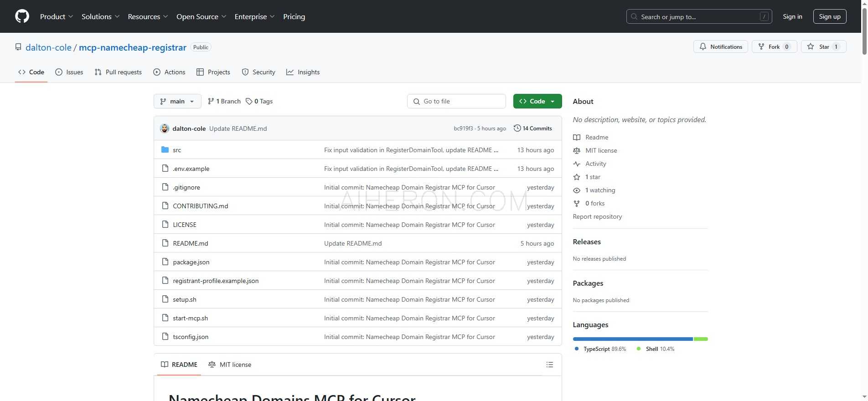Screen dimensions: 868x401
Task: Click the Shell 10.4% language entry
Action: pos(655,349)
